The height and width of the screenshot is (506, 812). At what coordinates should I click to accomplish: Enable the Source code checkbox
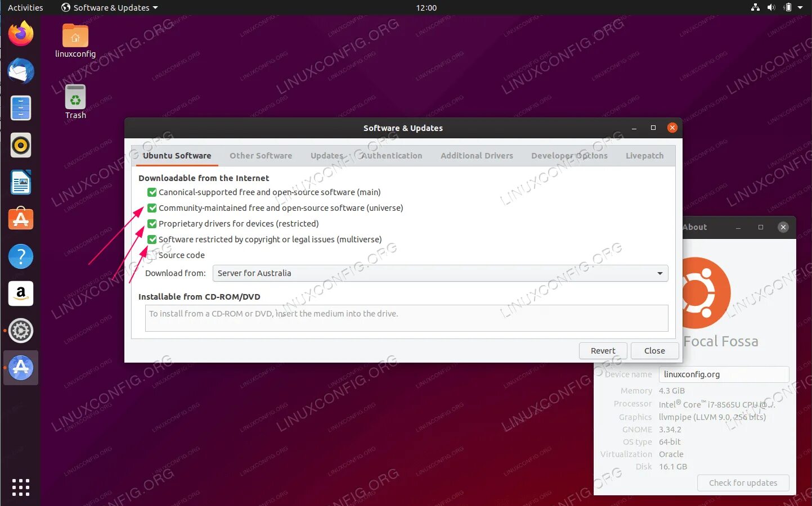152,255
